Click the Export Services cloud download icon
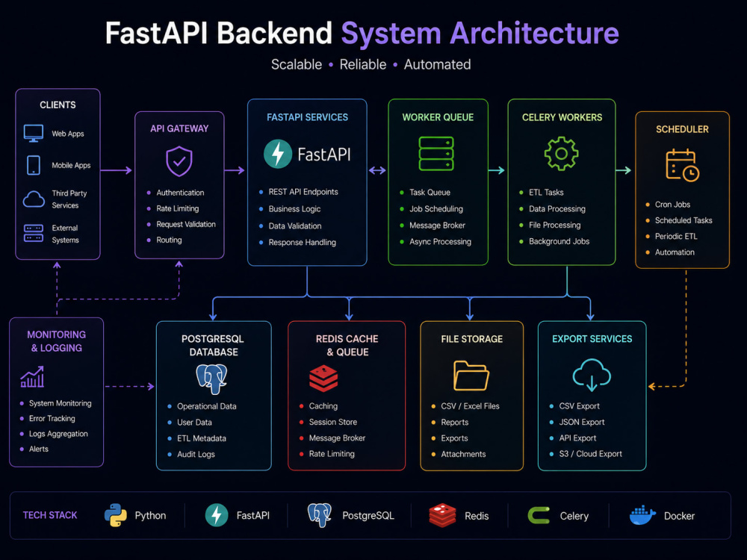The width and height of the screenshot is (747, 560). click(x=592, y=375)
